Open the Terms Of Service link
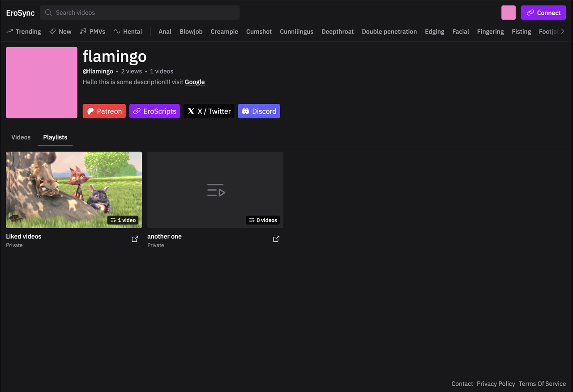 coord(542,383)
